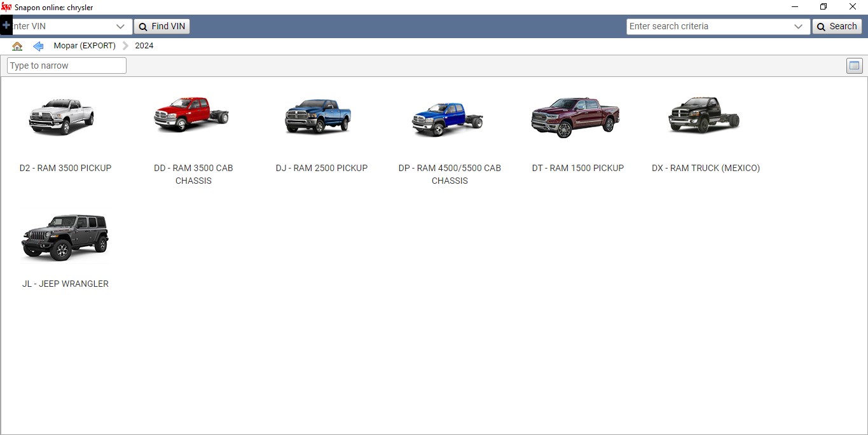Screen dimensions: 868x435
Task: Choose the blue DP RAM 4500/5500 truck image
Action: [448, 119]
